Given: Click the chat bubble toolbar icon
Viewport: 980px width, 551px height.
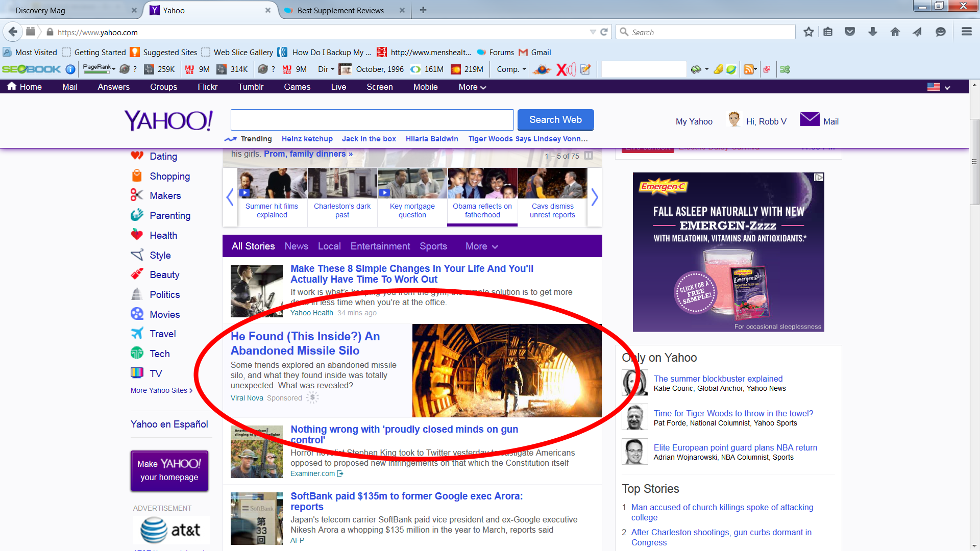Looking at the screenshot, I should (x=941, y=32).
